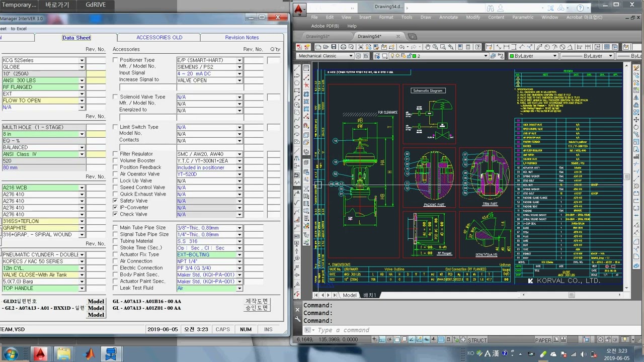Expand the Mechanical Classic workspace dropdown
The height and width of the screenshot is (362, 644).
(x=351, y=56)
